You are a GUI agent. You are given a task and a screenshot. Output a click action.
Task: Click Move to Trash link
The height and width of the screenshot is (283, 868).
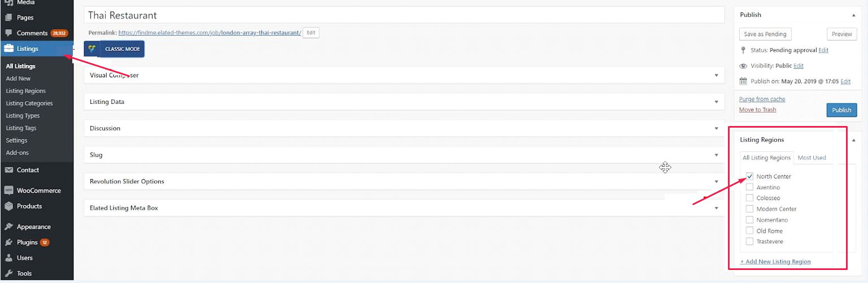coord(757,110)
